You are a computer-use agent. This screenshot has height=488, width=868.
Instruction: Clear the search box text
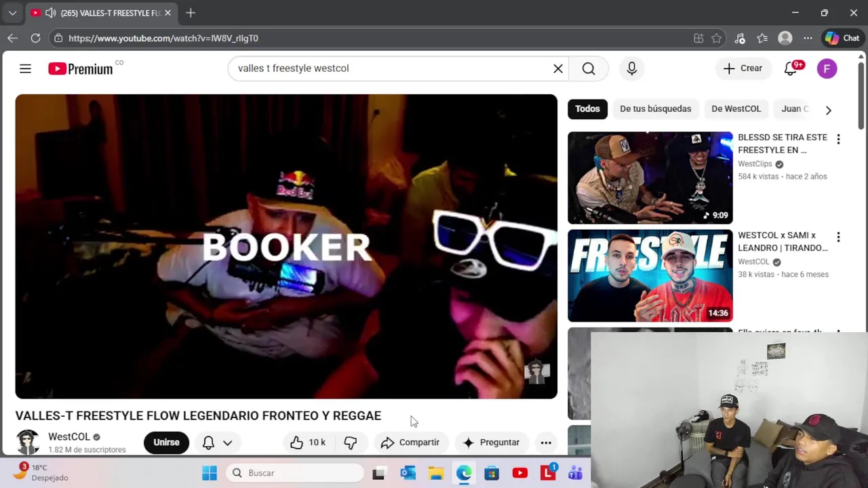click(x=558, y=68)
